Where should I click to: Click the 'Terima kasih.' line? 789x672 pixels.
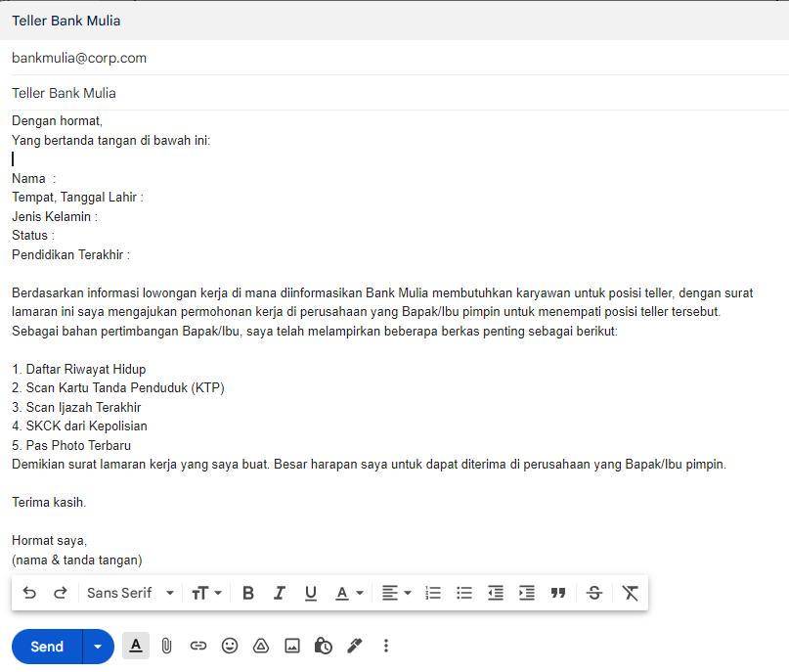(49, 502)
